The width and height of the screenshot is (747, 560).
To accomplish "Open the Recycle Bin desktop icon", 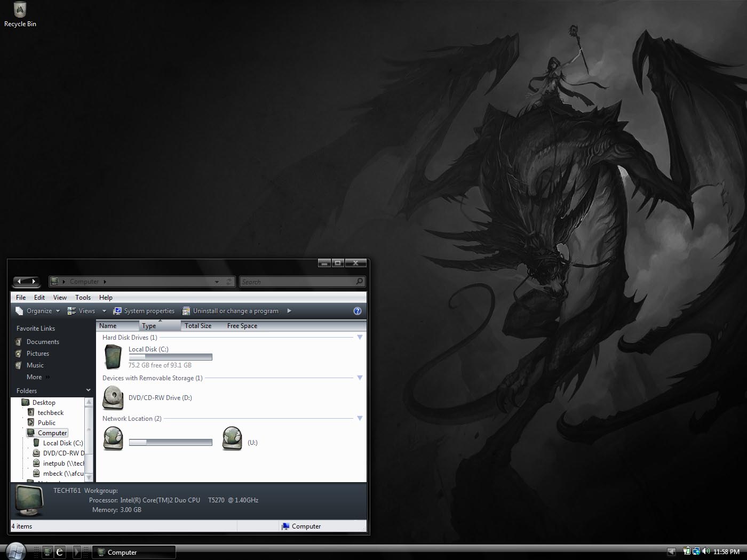I will pyautogui.click(x=20, y=14).
